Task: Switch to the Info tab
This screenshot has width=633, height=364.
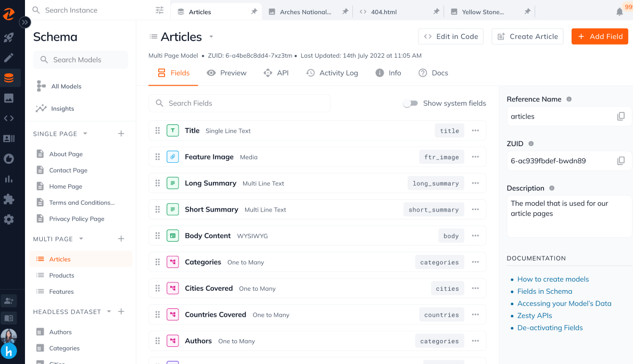Action: tap(388, 73)
